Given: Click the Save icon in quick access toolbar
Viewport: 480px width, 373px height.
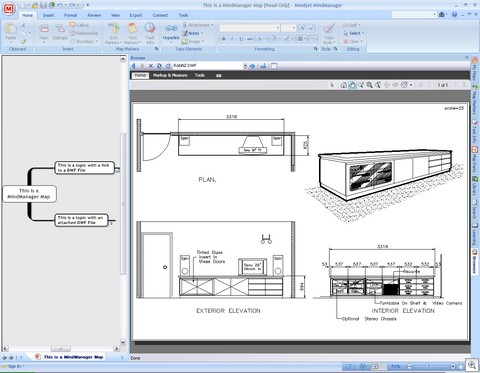Looking at the screenshot, I should pyautogui.click(x=43, y=5).
